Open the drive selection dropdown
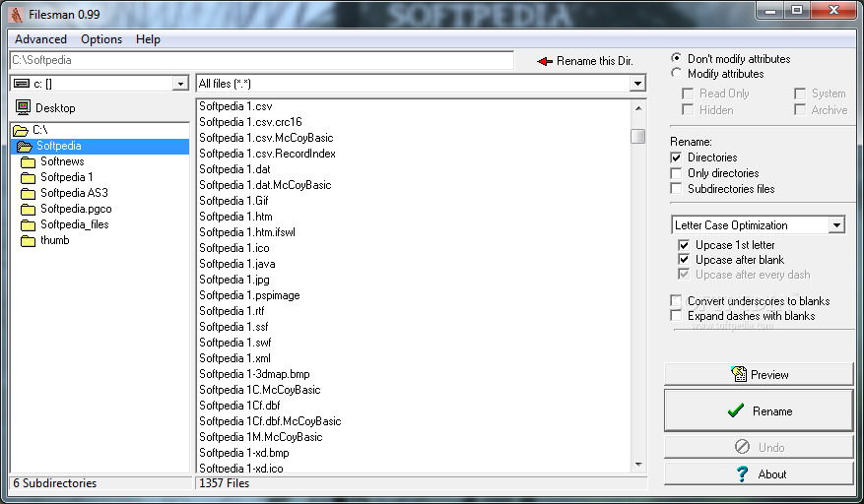864x504 pixels. tap(180, 84)
